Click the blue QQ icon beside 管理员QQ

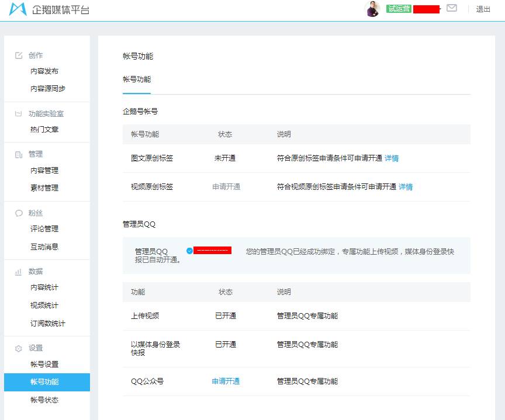(189, 251)
